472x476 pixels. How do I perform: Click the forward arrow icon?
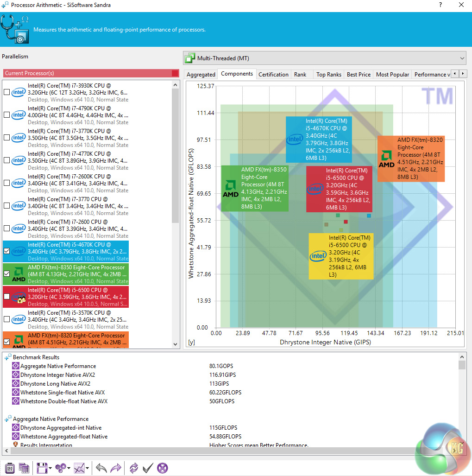116,468
